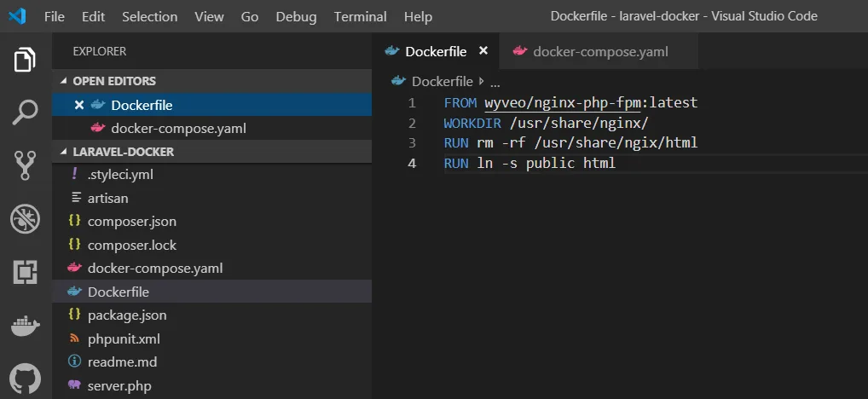
Task: Open the Go menu
Action: click(250, 16)
